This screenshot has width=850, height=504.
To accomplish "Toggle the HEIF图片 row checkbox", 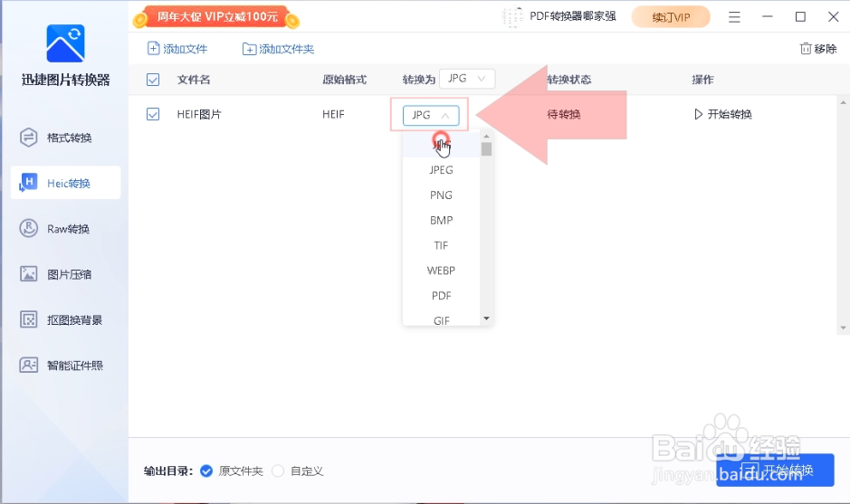I will coord(153,114).
